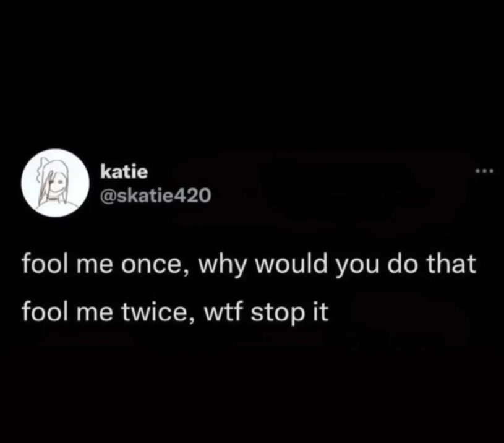504x443 pixels.
Task: Click the 'fool me twice' tweet line
Action: click(175, 312)
